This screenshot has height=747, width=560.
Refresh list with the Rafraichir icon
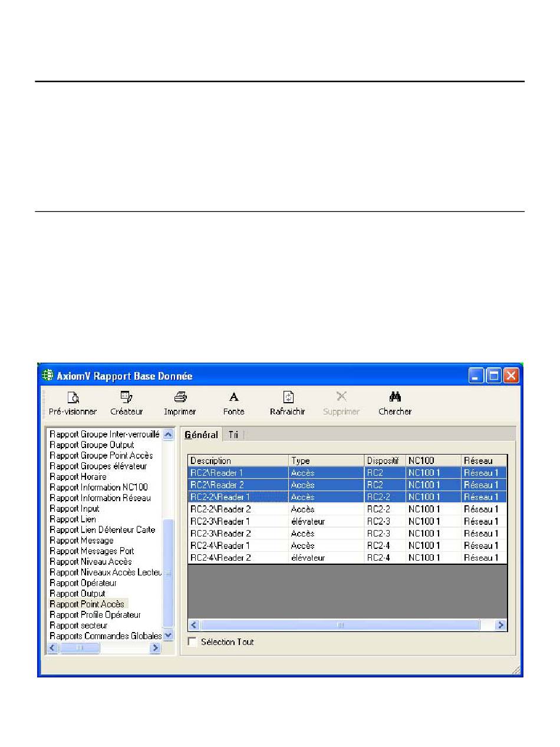pyautogui.click(x=288, y=397)
